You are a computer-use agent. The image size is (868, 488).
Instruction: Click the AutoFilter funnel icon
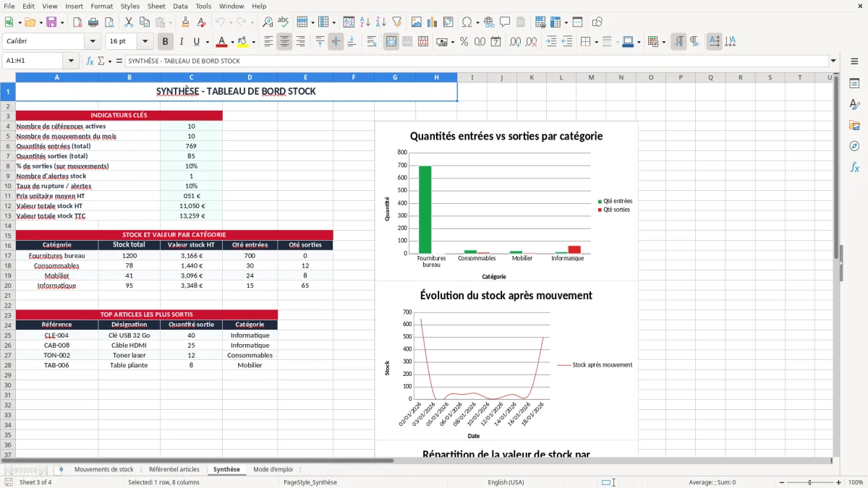[x=396, y=22]
